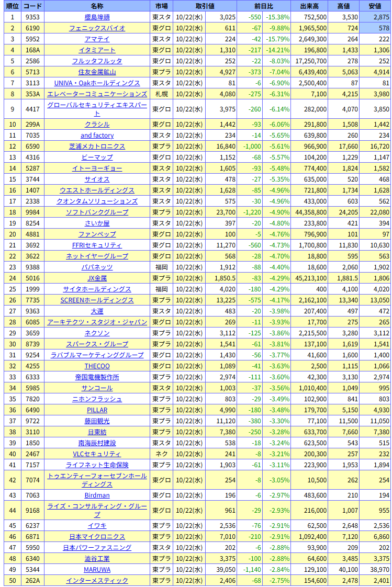Screen dimensions: 392x587
Task: Select the 住友金属鉱山 link
Action: click(x=97, y=72)
